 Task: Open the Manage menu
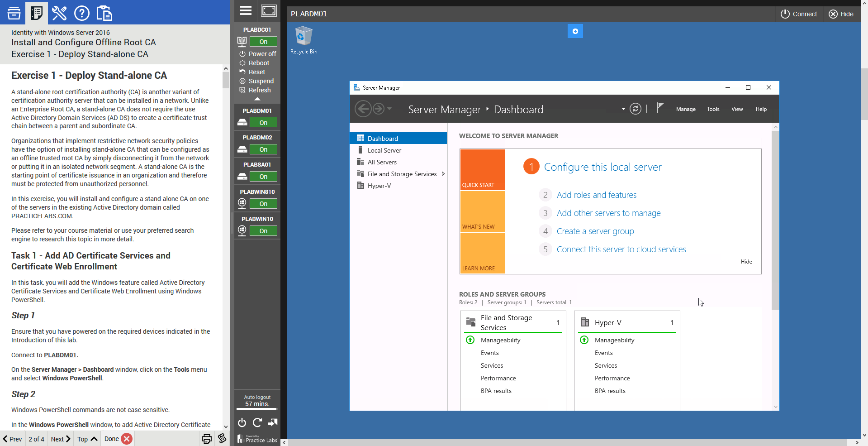point(686,109)
